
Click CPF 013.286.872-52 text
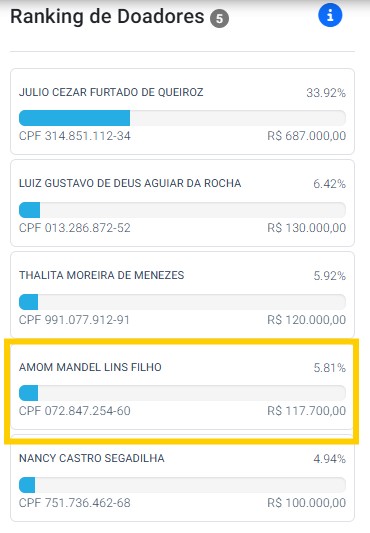point(75,228)
